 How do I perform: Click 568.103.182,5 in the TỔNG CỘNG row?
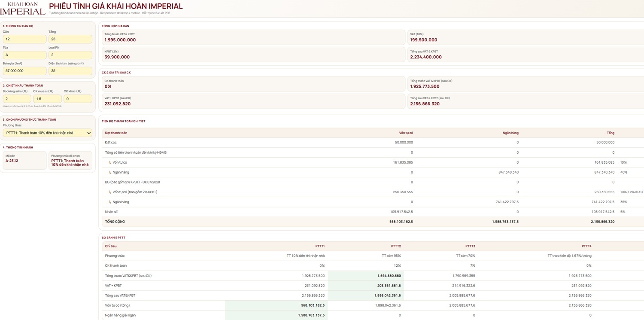click(401, 222)
